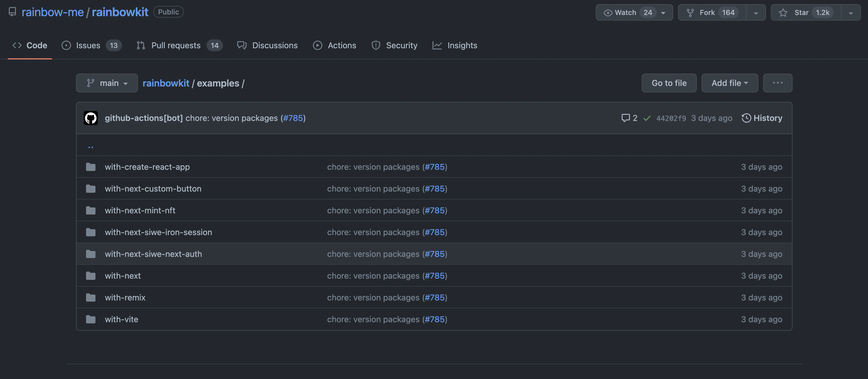
Task: Expand the Fork options dropdown arrow
Action: pos(756,13)
